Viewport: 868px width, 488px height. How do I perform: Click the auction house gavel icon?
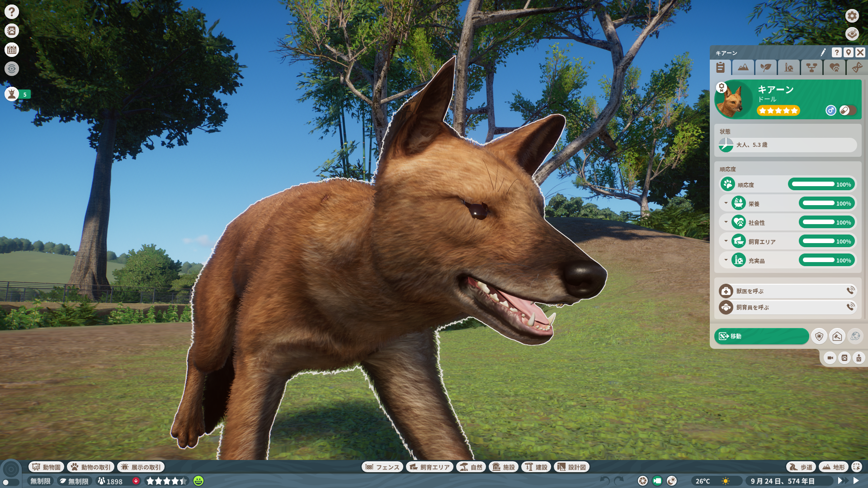[x=837, y=336]
